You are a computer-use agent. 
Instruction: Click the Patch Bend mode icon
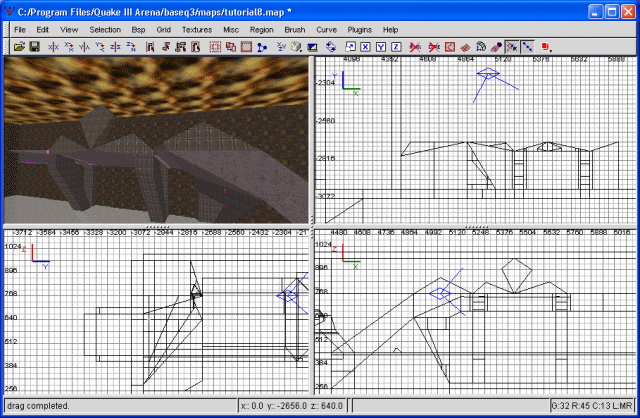(481, 47)
